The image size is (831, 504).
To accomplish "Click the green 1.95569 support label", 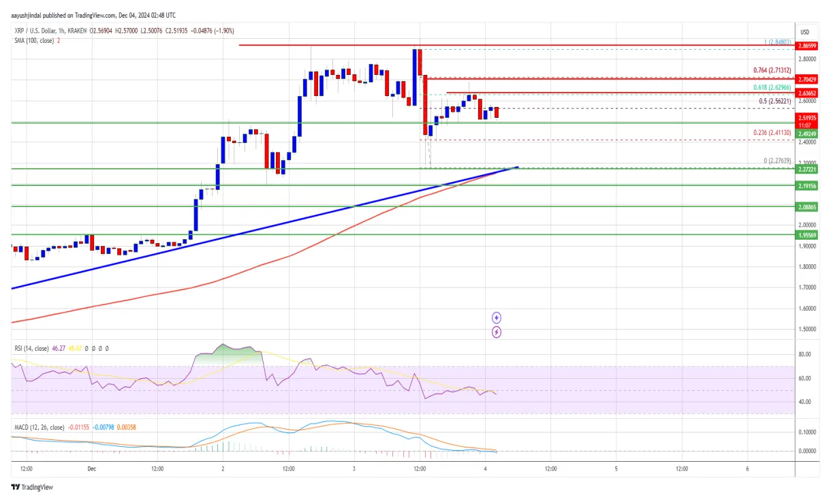I will coord(807,234).
